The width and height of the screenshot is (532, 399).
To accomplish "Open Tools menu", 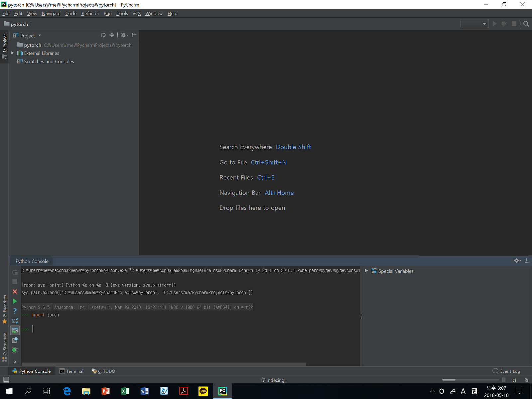I will (122, 13).
